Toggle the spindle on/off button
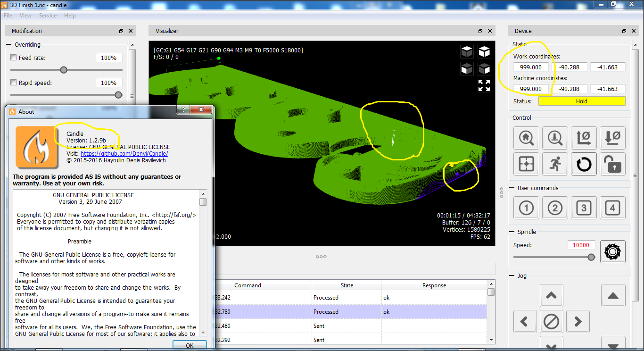The height and width of the screenshot is (351, 644). [612, 251]
